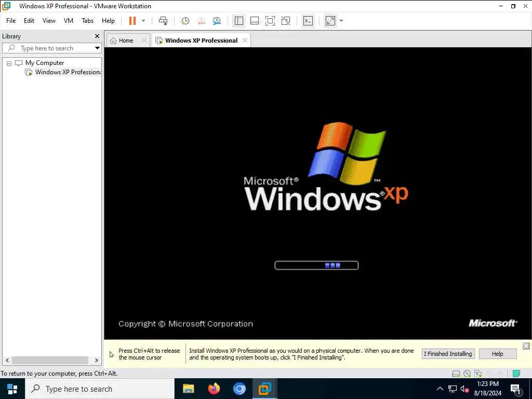The height and width of the screenshot is (399, 532).
Task: Click the muted volume tray icon
Action: tap(465, 389)
